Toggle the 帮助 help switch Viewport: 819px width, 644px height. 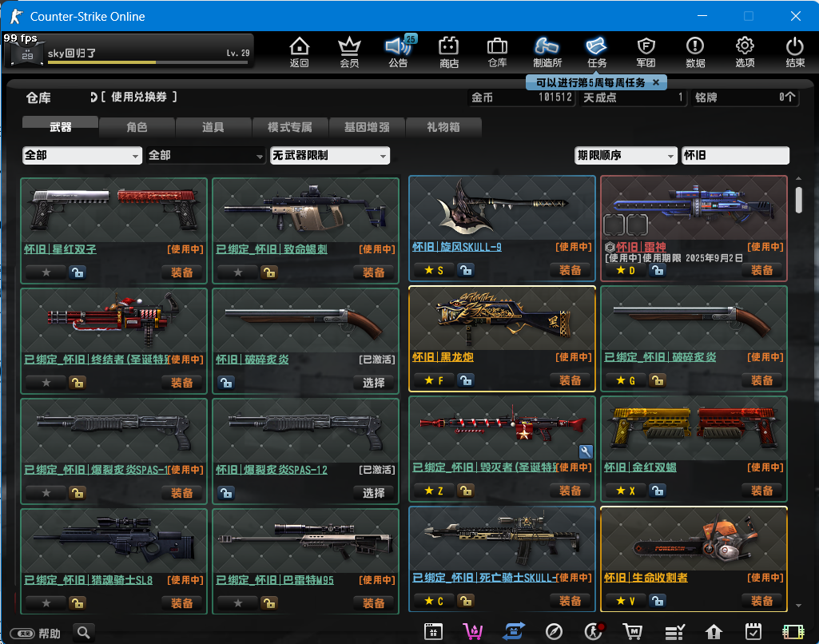22,634
